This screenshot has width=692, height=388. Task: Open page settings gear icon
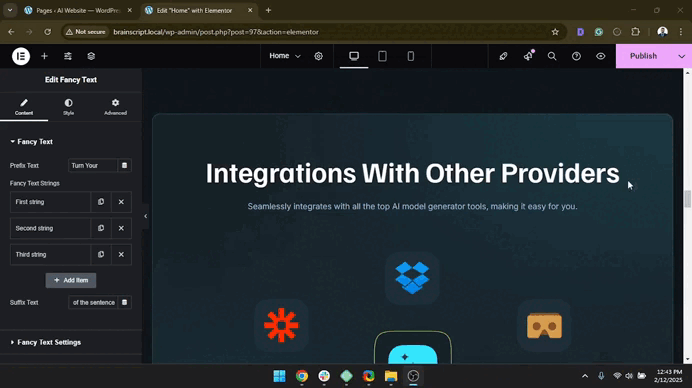click(x=318, y=56)
